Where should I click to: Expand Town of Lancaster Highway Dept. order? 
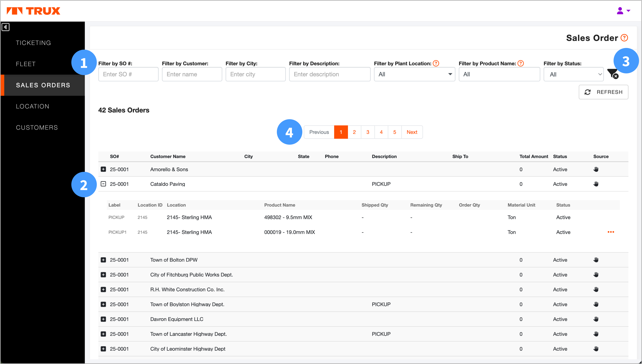click(x=103, y=334)
